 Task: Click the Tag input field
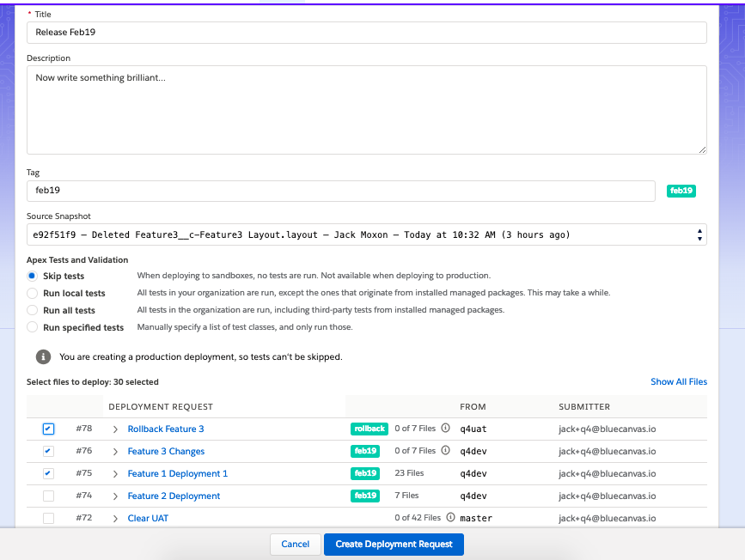pyautogui.click(x=340, y=191)
